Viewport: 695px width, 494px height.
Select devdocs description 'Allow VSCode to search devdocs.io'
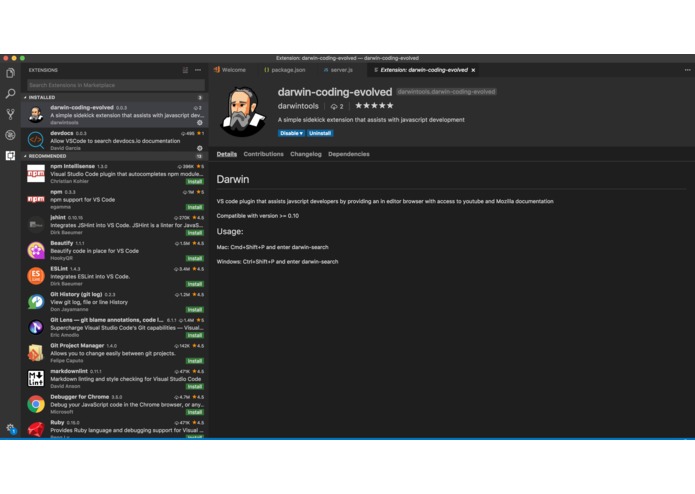[x=115, y=141]
